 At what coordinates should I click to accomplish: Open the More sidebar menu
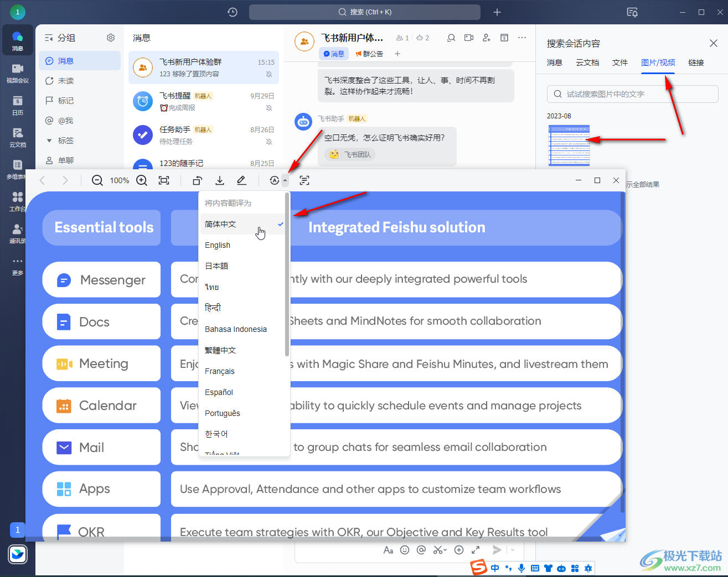18,265
